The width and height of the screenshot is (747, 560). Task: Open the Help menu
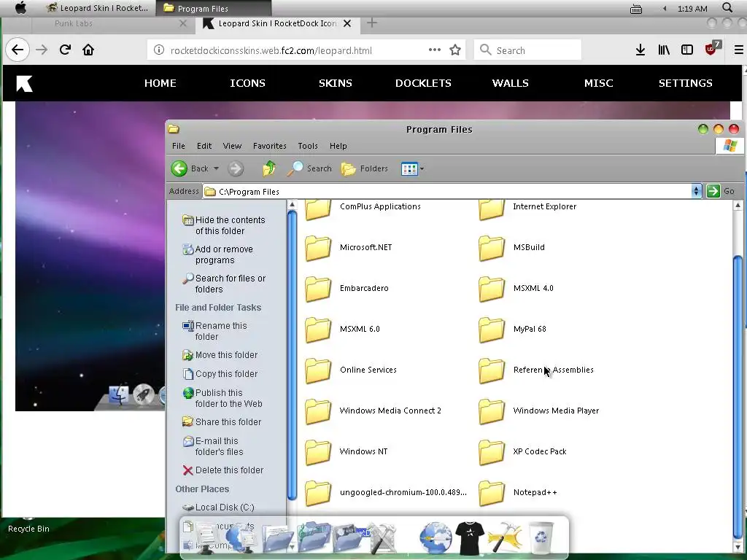(338, 146)
